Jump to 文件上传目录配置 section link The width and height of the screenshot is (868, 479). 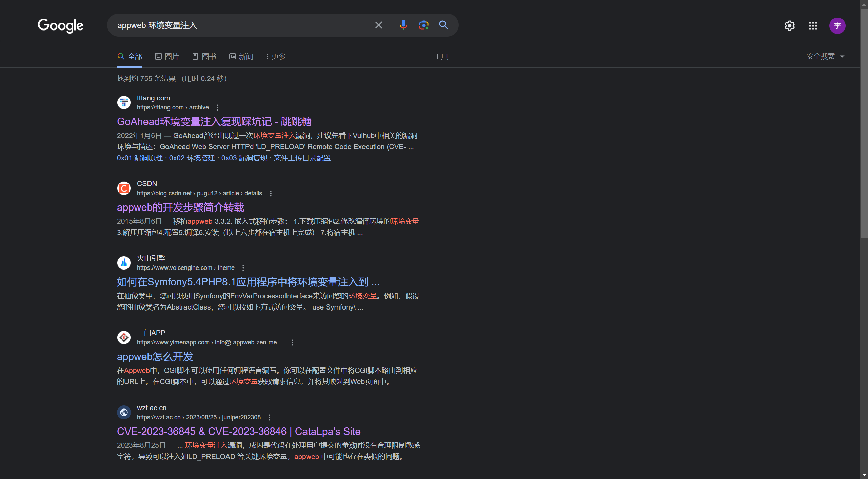click(x=302, y=158)
